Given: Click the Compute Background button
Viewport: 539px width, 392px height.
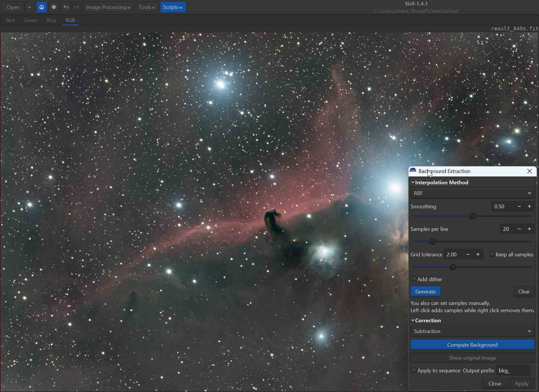Looking at the screenshot, I should coord(472,345).
